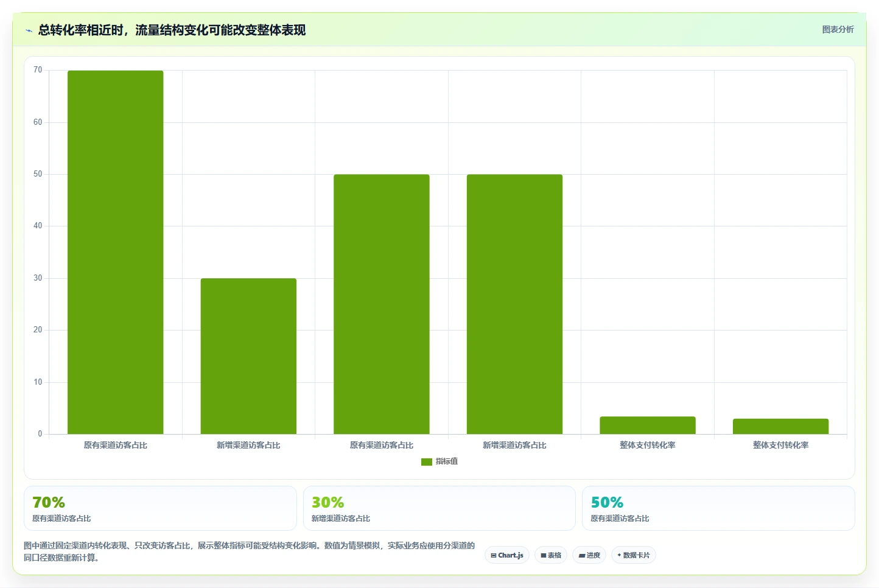Click the footer note starting 图中通过固定渠道内转化表现

pos(249,551)
